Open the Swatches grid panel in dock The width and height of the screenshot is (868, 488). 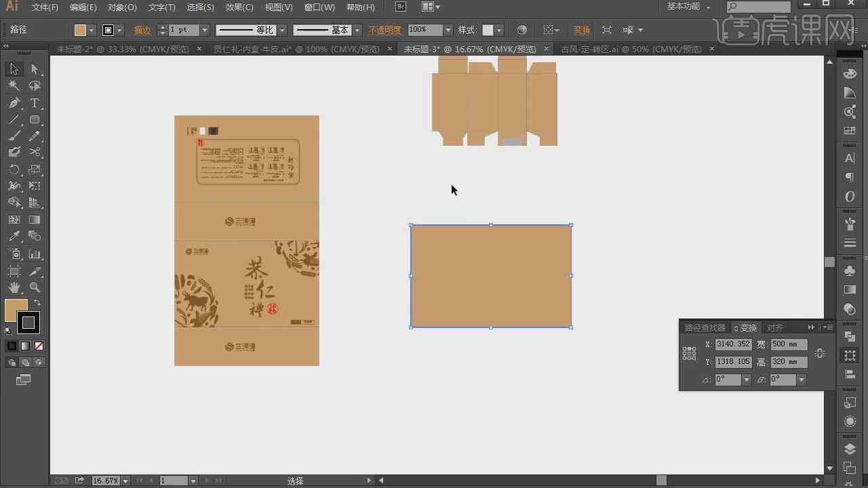(x=850, y=131)
